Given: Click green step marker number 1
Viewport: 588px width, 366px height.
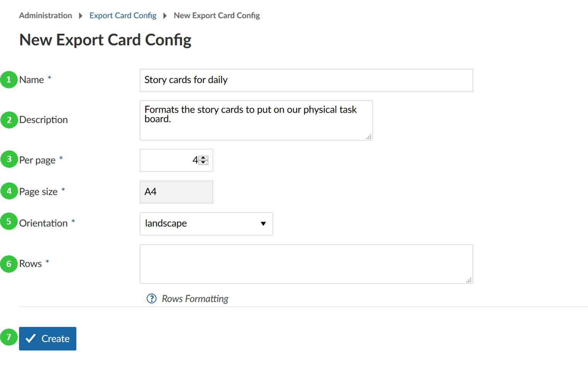Looking at the screenshot, I should (9, 80).
